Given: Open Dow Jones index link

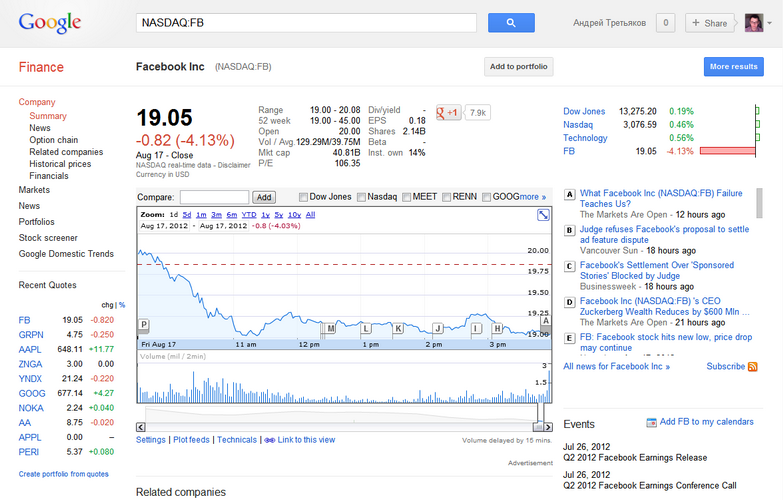Looking at the screenshot, I should 584,111.
